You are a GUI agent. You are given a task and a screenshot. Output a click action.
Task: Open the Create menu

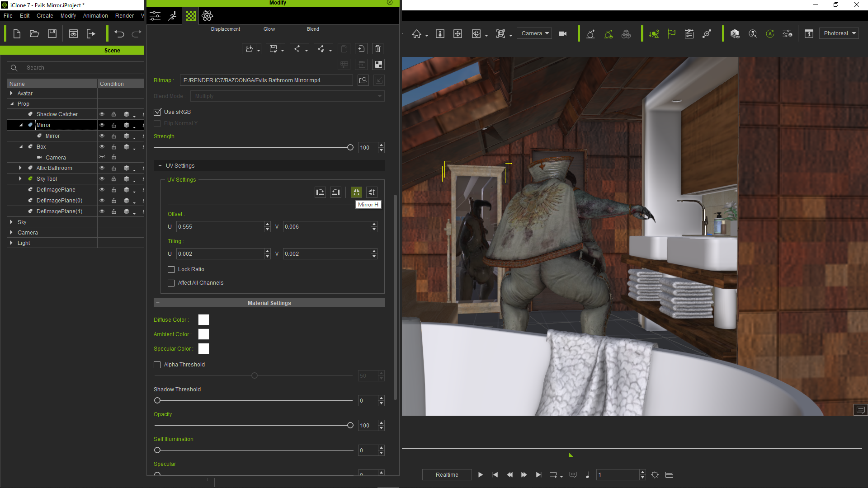point(45,16)
